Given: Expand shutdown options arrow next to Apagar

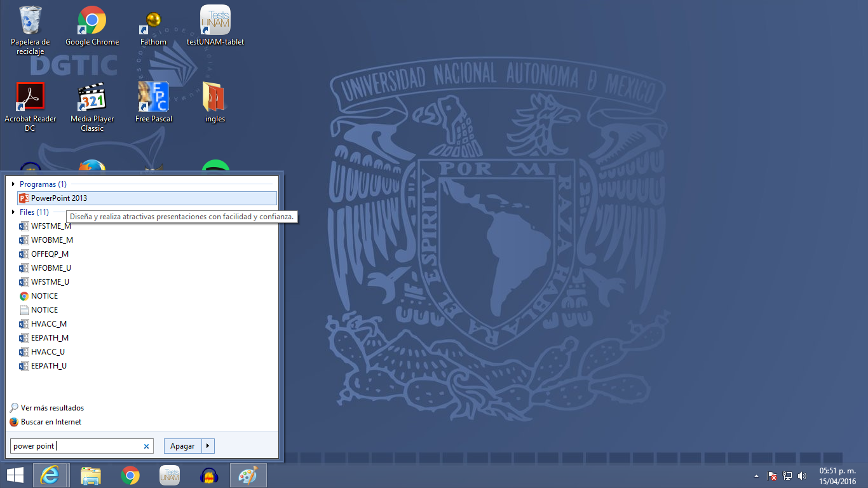Looking at the screenshot, I should [208, 446].
